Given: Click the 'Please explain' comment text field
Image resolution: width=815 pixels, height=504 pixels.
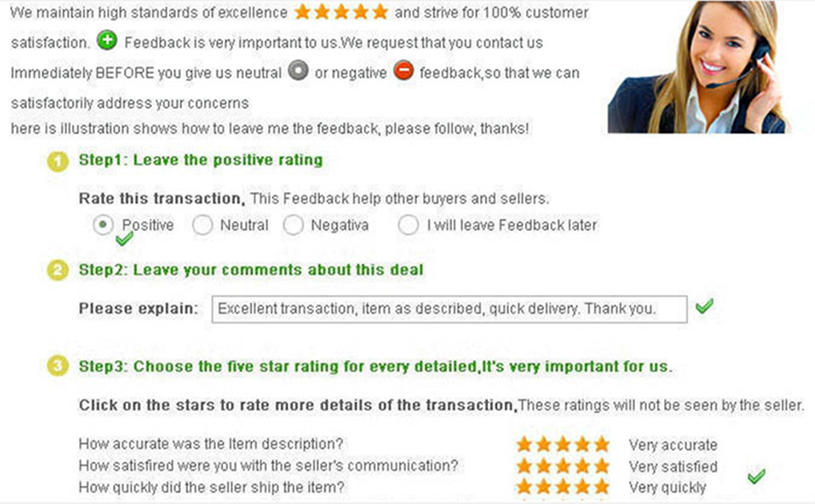Looking at the screenshot, I should click(x=449, y=309).
